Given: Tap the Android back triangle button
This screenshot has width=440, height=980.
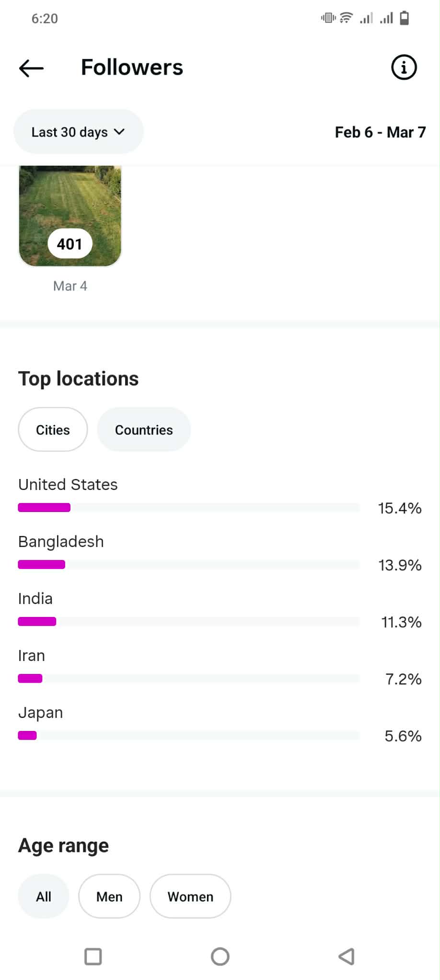Looking at the screenshot, I should [346, 957].
